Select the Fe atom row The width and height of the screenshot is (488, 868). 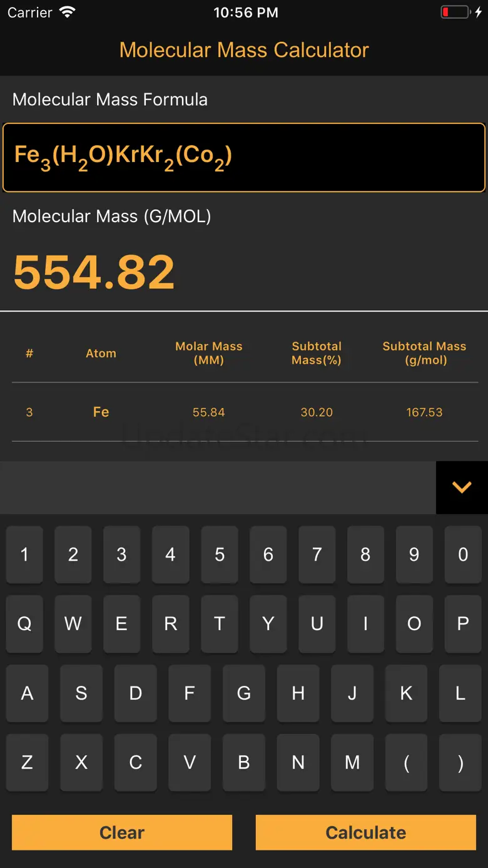click(244, 412)
